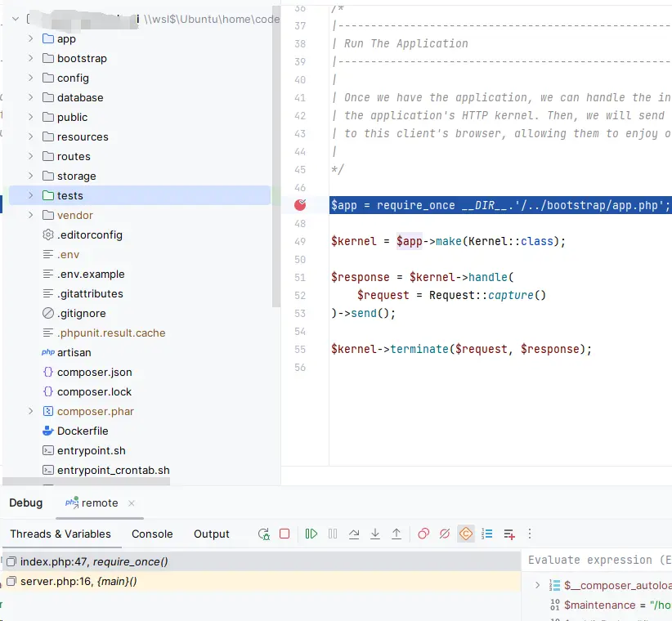Viewport: 672px width, 621px height.
Task: Expand the bootstrap folder
Action: pyautogui.click(x=31, y=59)
